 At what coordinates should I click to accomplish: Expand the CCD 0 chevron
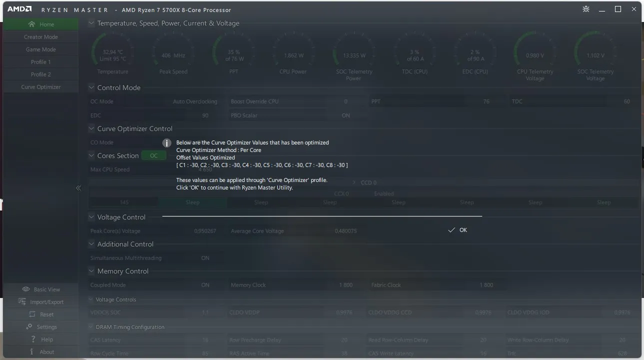pos(354,183)
